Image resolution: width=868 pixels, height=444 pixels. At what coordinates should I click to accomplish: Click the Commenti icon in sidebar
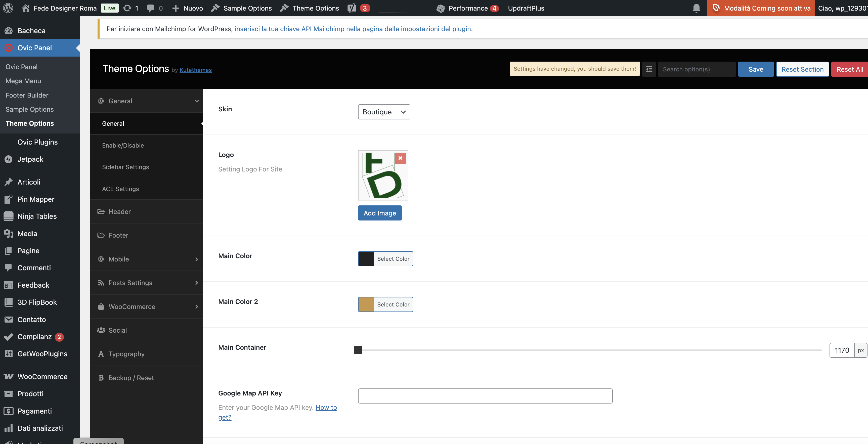[x=9, y=268]
